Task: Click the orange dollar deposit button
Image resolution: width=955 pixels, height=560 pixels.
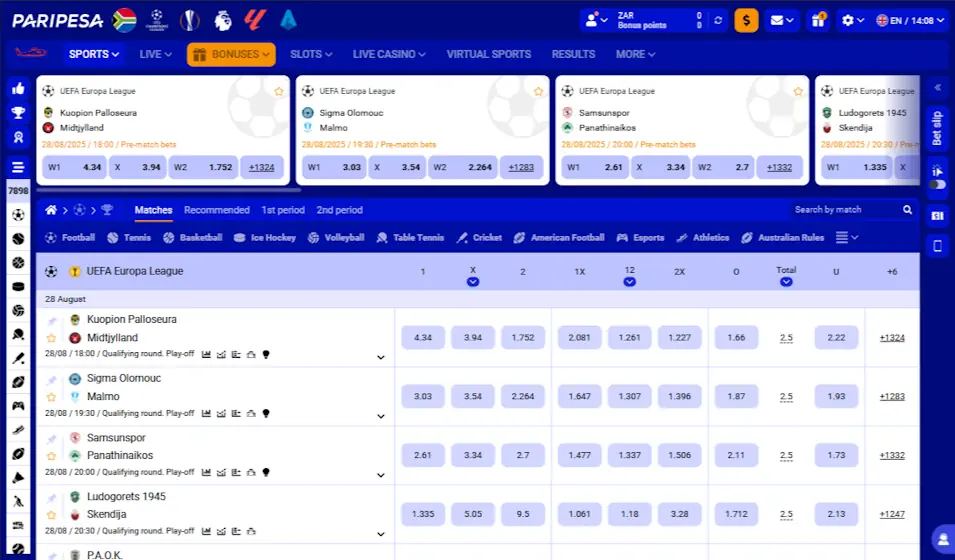Action: tap(746, 21)
